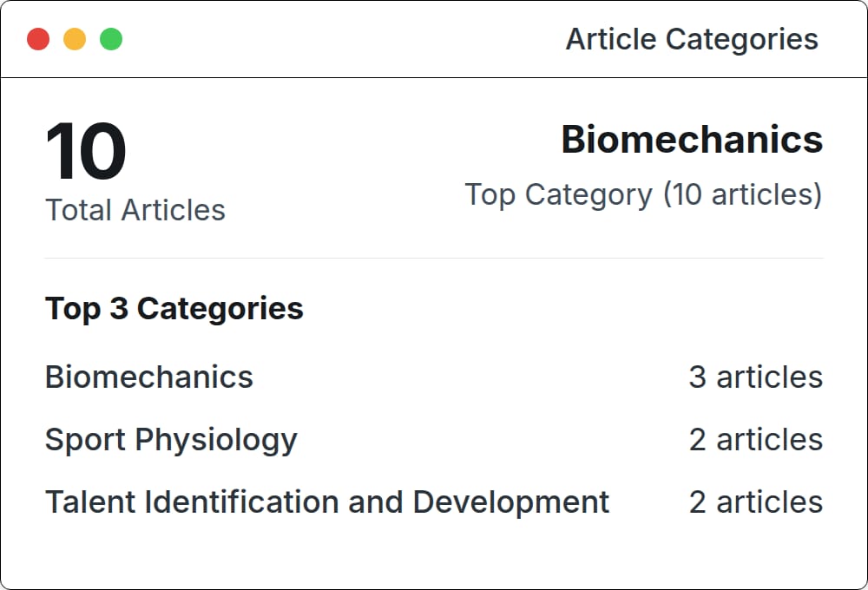Screen dimensions: 868x590
Task: Click the Total Articles label
Action: [135, 210]
